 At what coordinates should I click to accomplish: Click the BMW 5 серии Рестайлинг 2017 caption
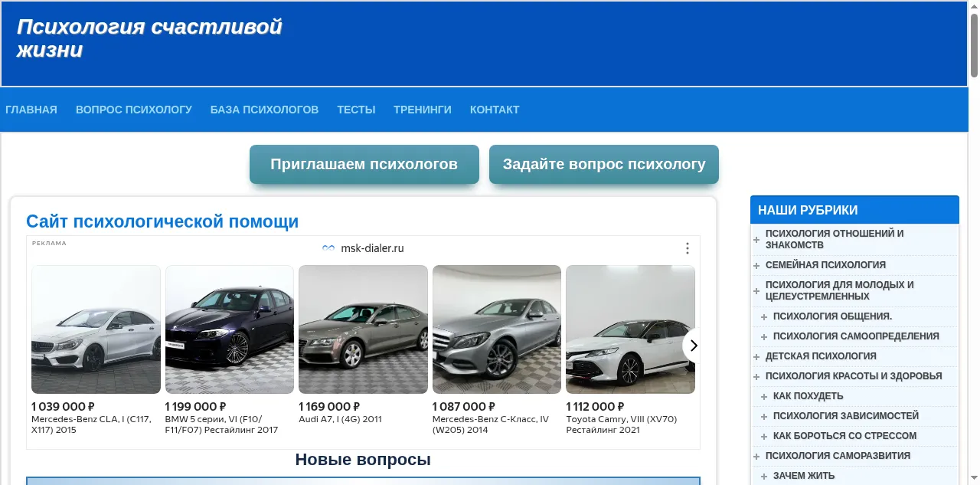coord(221,424)
